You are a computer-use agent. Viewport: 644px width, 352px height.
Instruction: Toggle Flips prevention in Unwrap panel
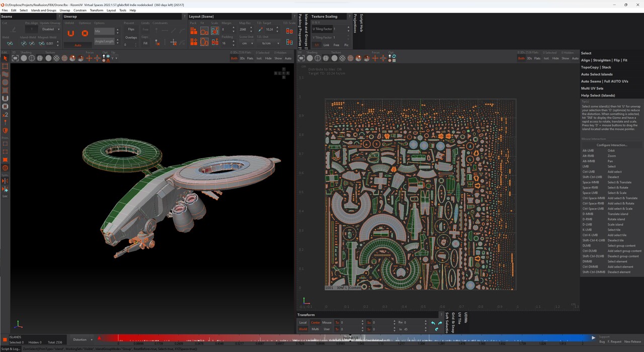click(131, 30)
